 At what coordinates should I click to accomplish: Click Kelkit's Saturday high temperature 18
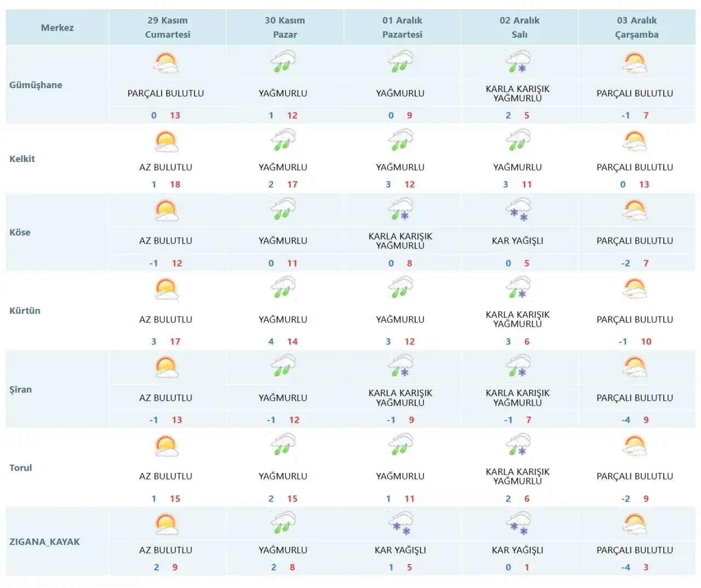pyautogui.click(x=175, y=185)
